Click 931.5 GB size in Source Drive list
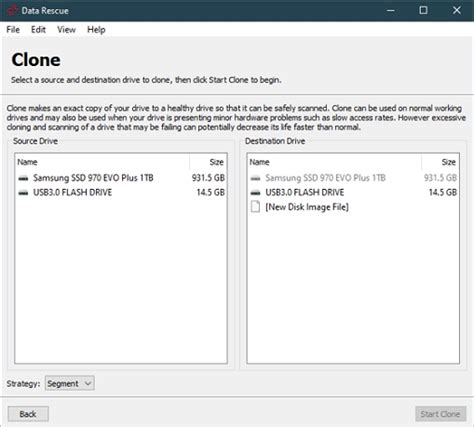474x427 pixels. [x=208, y=178]
